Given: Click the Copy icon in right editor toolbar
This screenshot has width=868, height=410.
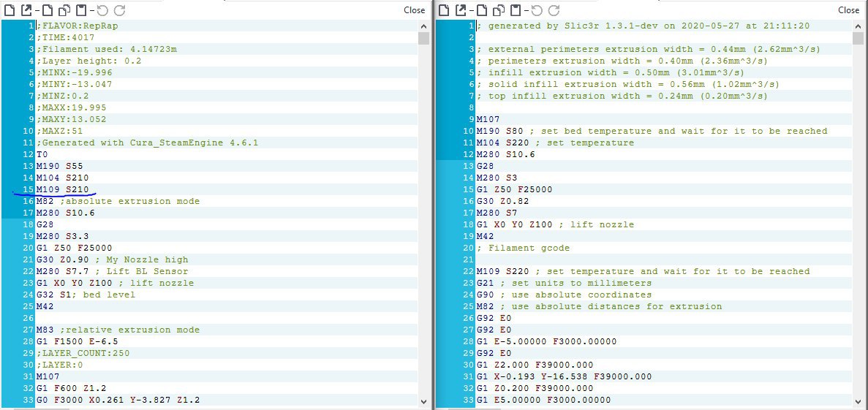Looking at the screenshot, I should click(x=499, y=10).
